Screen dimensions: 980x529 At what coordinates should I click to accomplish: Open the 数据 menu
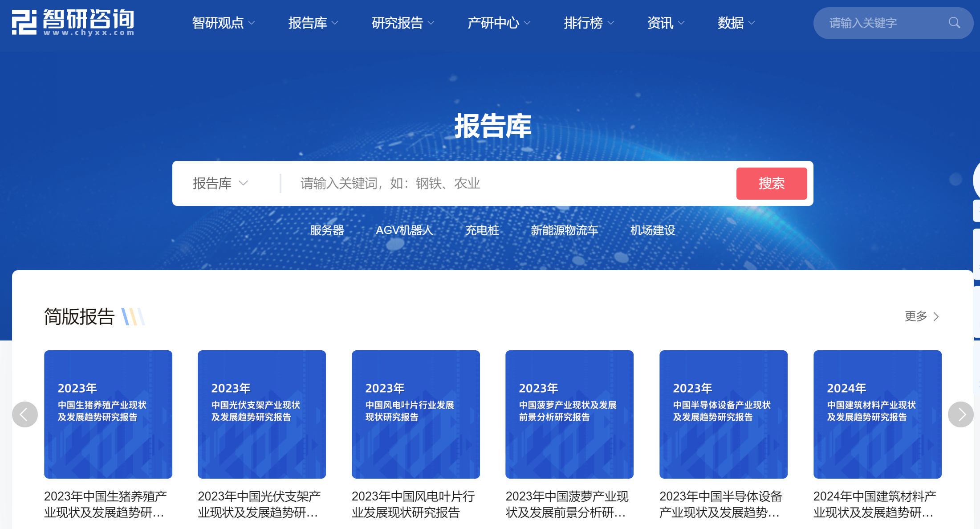736,23
